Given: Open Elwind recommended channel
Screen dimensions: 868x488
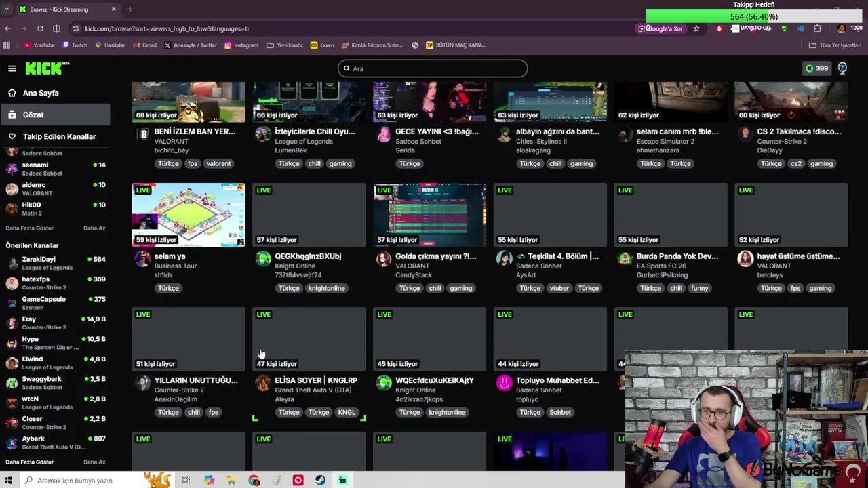Looking at the screenshot, I should coord(56,363).
